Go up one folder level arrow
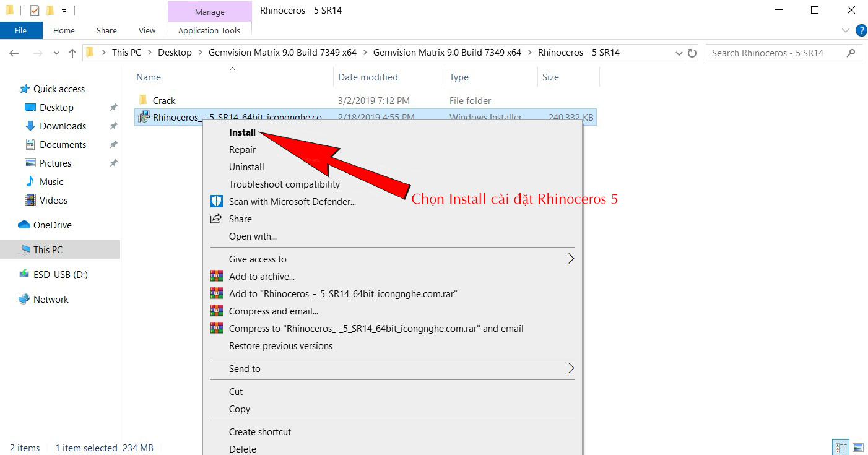Viewport: 868px width, 455px height. [x=72, y=53]
